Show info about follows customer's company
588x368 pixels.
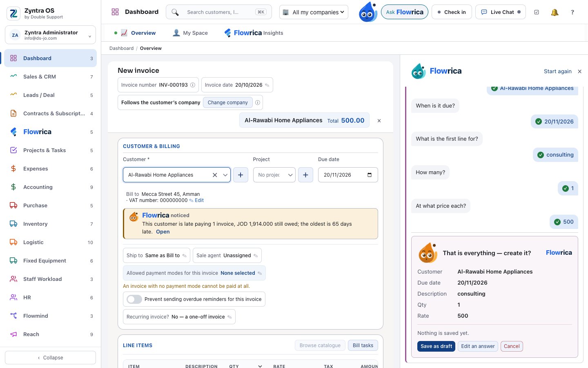point(258,103)
